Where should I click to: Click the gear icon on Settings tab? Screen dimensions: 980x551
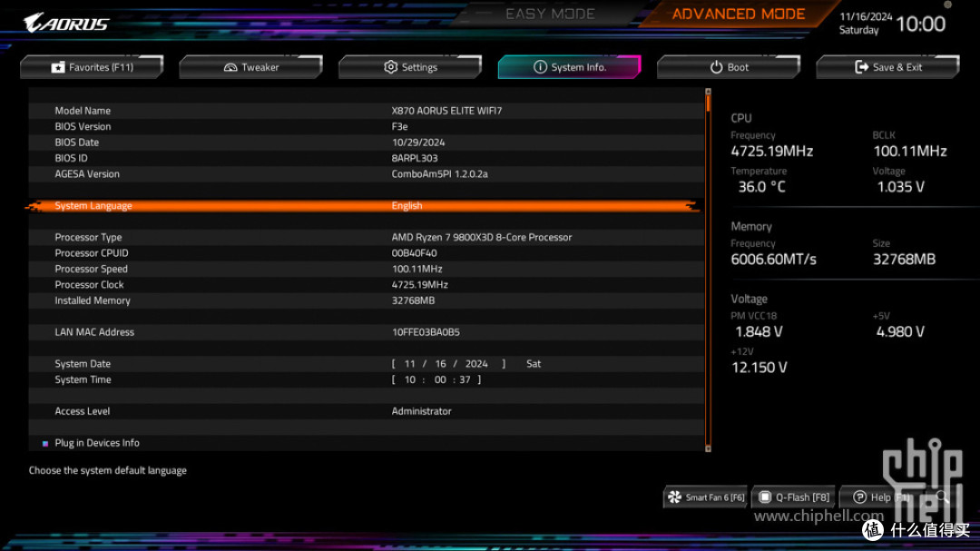[390, 67]
